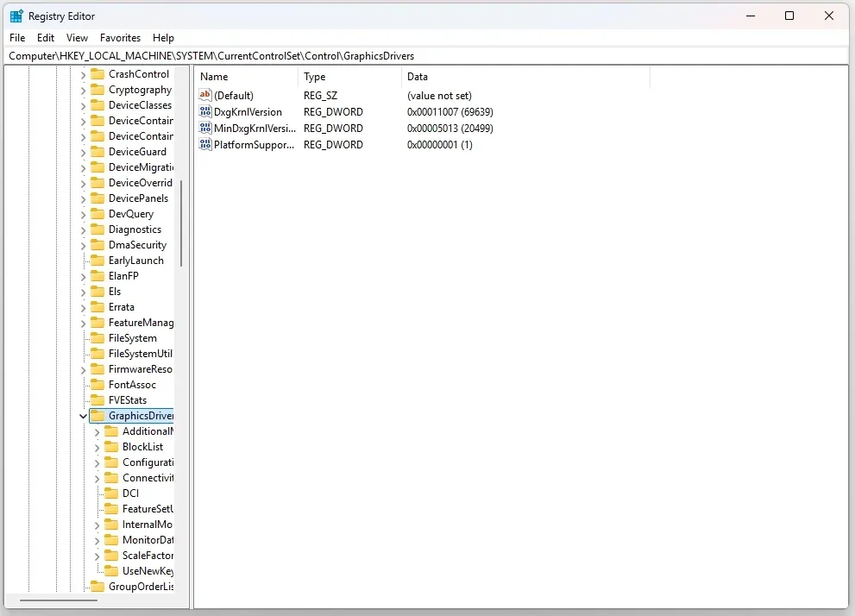Click the PlatformSupport DWORD value icon
The height and width of the screenshot is (616, 855).
click(205, 144)
